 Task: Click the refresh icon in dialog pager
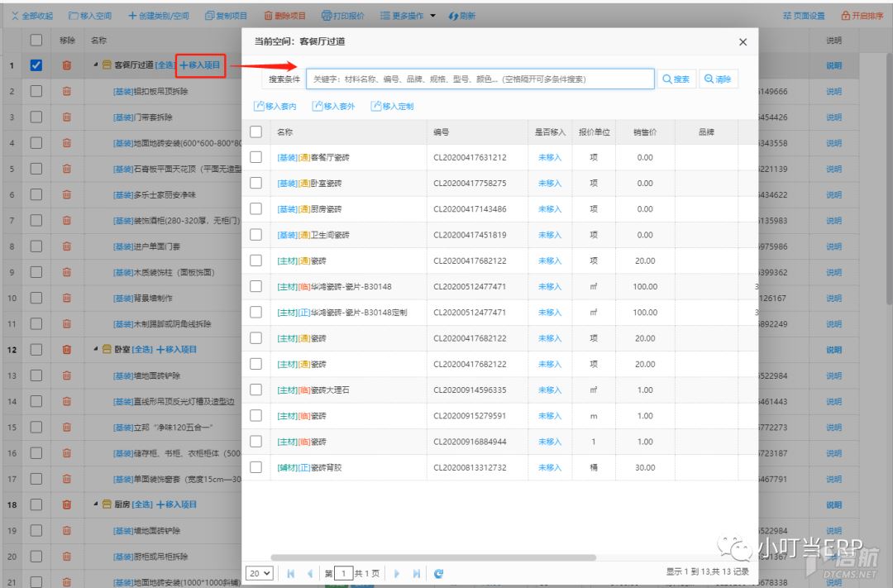point(438,573)
